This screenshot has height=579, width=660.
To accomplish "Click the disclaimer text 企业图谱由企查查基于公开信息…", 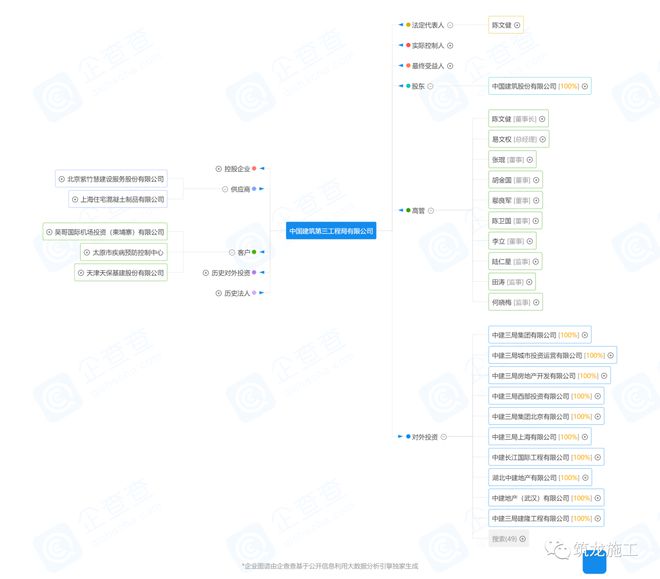I will click(x=330, y=566).
